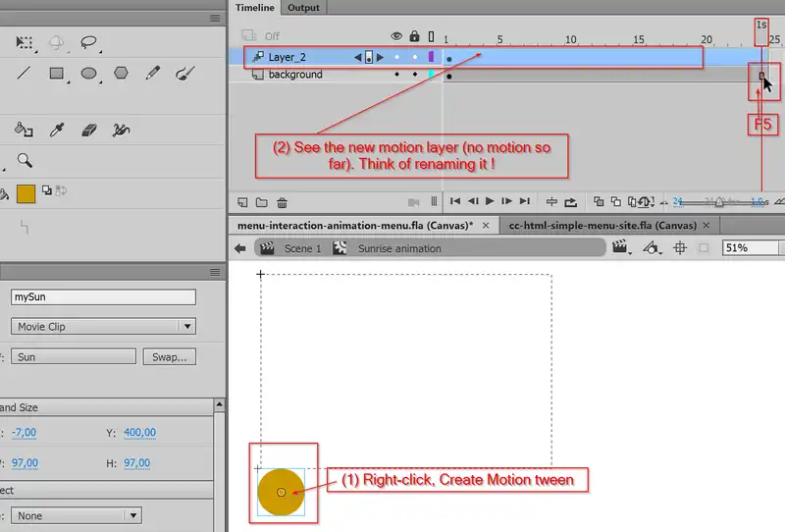The image size is (785, 532).
Task: Click the orange fill color swatch
Action: pyautogui.click(x=26, y=193)
